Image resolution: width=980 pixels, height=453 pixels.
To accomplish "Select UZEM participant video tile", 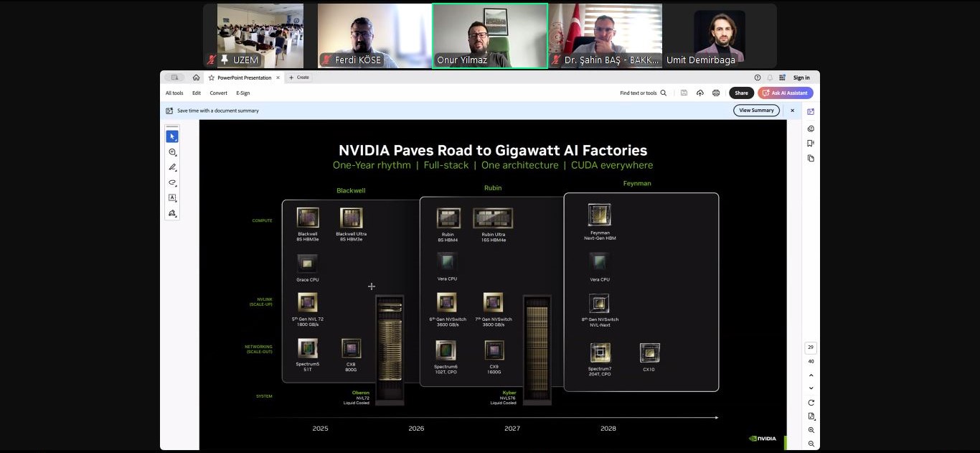I will tap(260, 36).
